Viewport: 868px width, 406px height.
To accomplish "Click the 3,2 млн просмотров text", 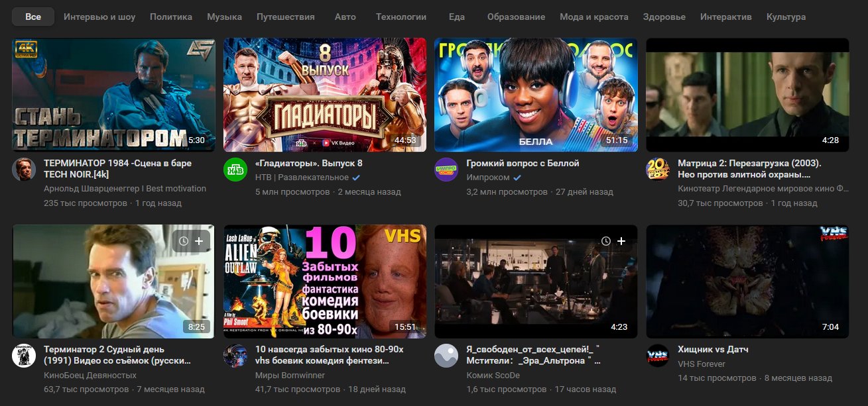I will (x=507, y=192).
